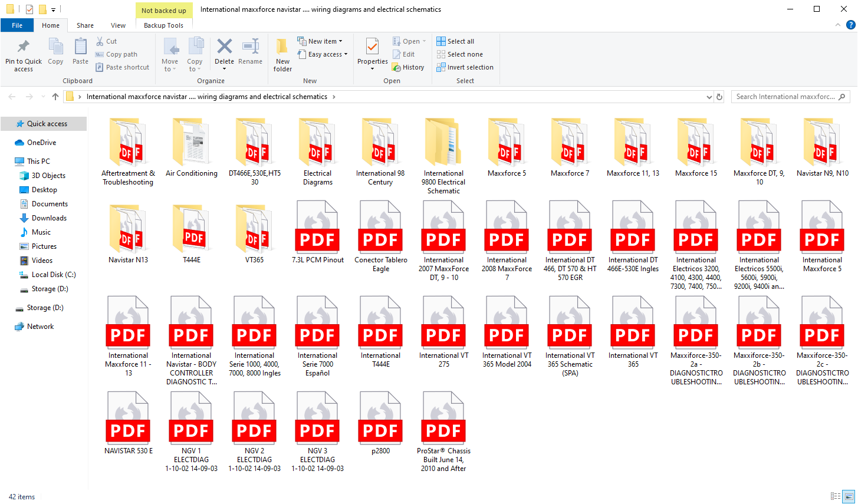Screen dimensions: 858x504
Task: Switch to large icons view layout
Action: coord(849,496)
